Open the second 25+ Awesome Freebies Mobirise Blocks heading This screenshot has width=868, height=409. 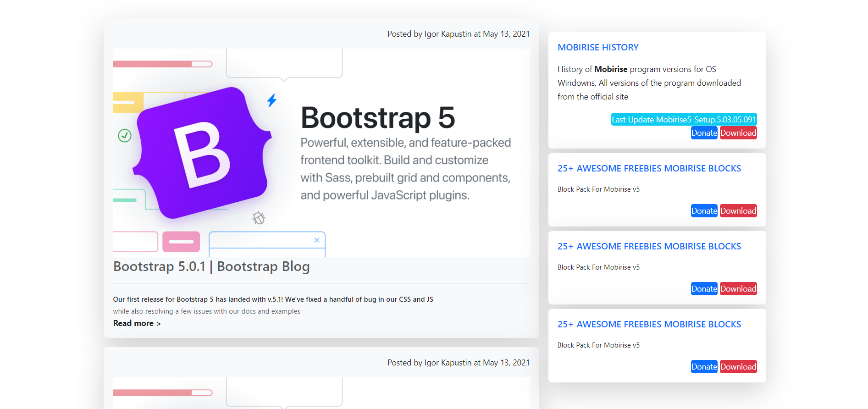pos(649,246)
